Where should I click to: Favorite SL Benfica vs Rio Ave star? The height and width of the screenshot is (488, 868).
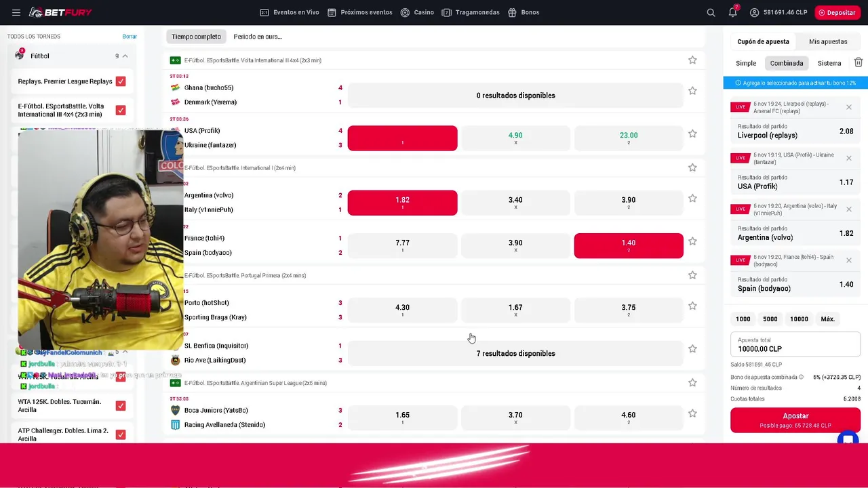(692, 348)
